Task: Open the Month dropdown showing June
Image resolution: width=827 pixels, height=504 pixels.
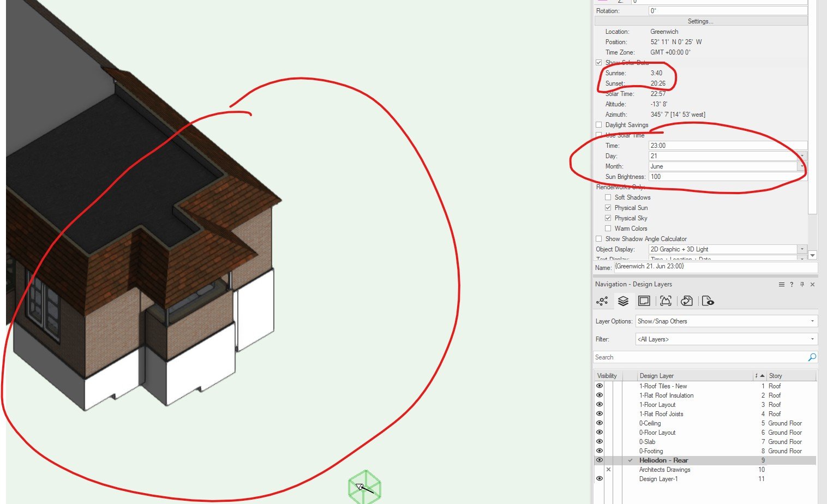Action: click(x=801, y=166)
